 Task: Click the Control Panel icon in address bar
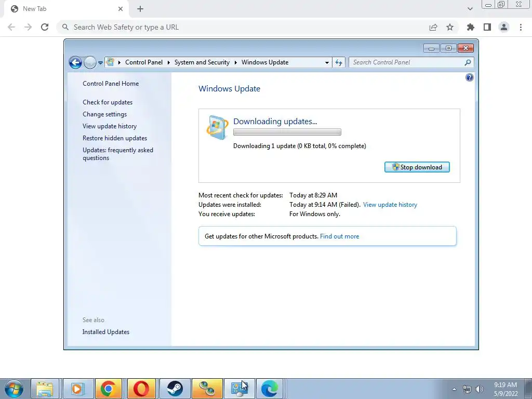point(110,62)
